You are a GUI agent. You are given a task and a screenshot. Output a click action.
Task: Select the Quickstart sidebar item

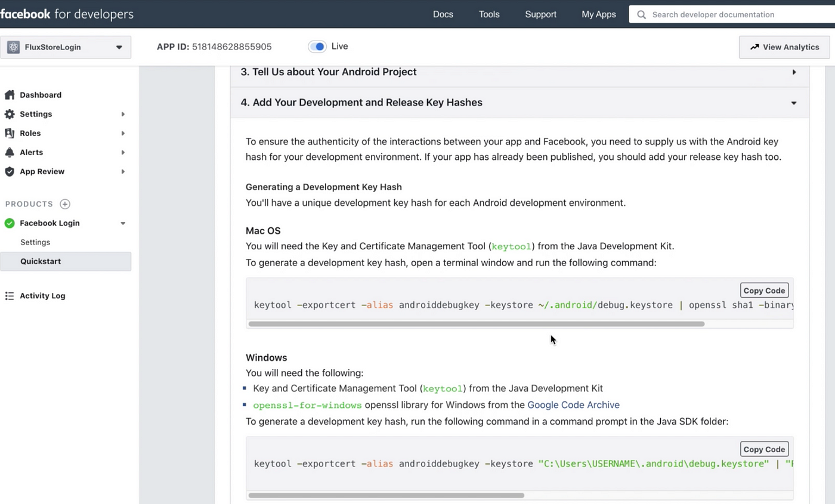point(66,261)
